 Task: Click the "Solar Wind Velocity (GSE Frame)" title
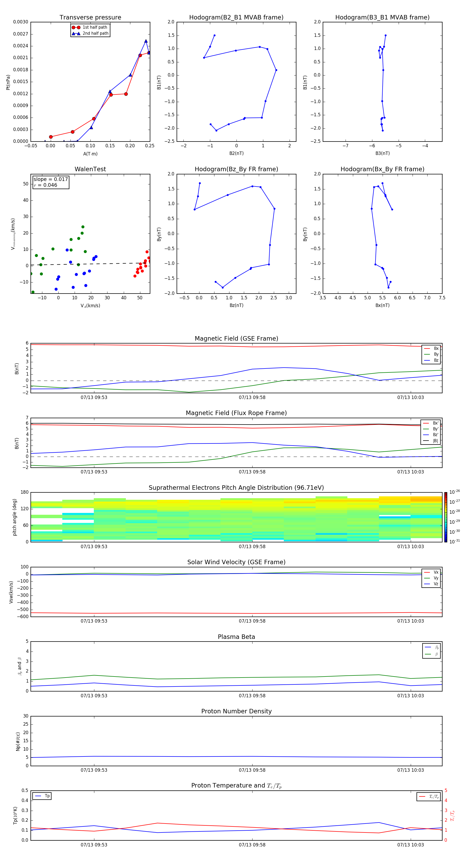pyautogui.click(x=236, y=562)
